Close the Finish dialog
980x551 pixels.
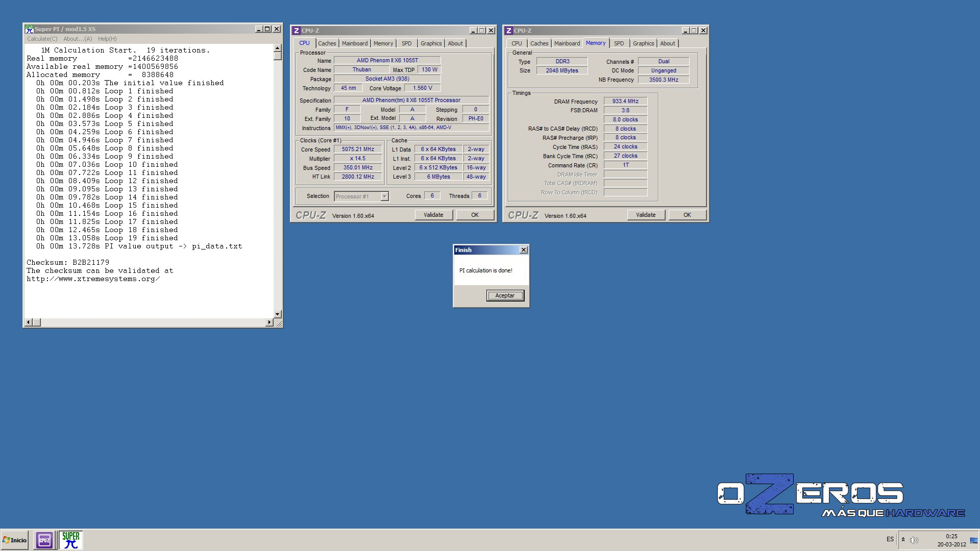coord(523,250)
